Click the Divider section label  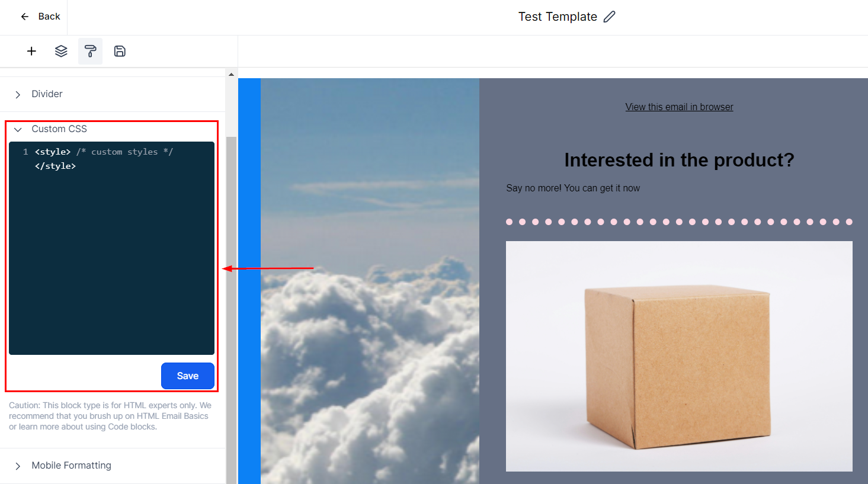(x=47, y=94)
